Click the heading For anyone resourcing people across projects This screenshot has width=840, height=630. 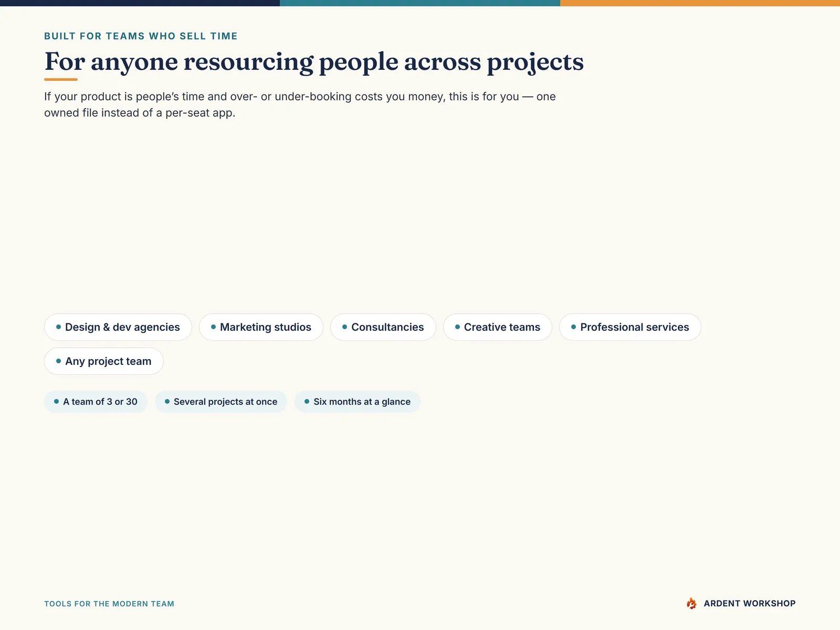coord(314,62)
